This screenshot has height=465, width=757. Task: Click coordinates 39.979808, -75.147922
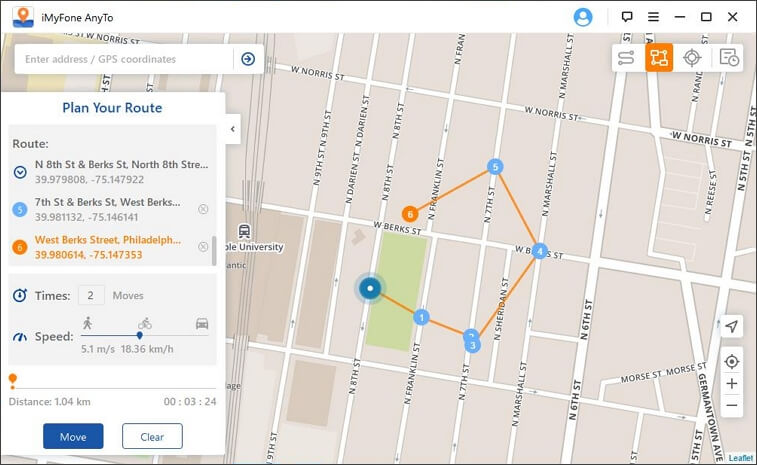click(89, 180)
